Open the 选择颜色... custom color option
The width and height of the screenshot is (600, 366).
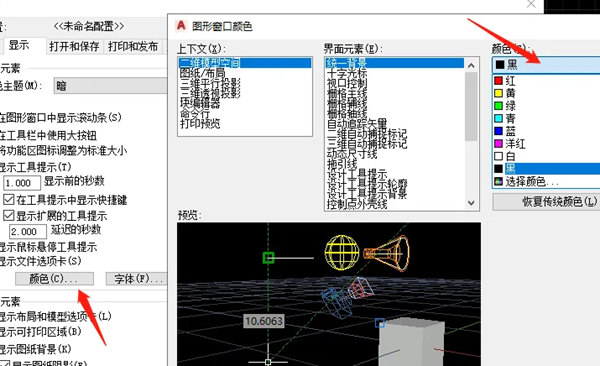(x=546, y=181)
